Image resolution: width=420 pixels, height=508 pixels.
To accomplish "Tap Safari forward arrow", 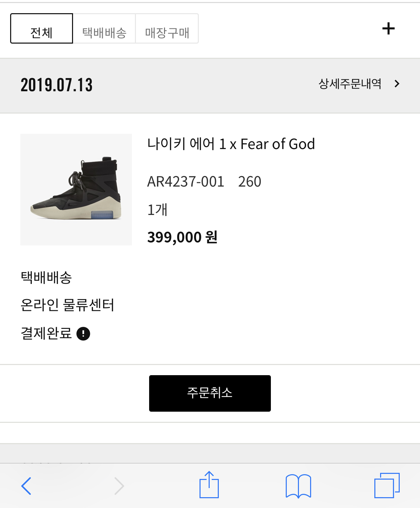I will click(x=119, y=486).
